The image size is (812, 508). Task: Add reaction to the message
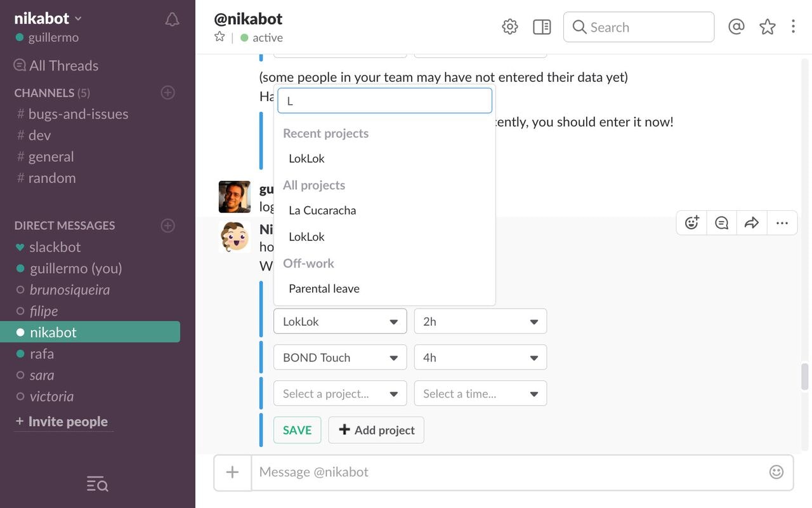click(x=691, y=223)
